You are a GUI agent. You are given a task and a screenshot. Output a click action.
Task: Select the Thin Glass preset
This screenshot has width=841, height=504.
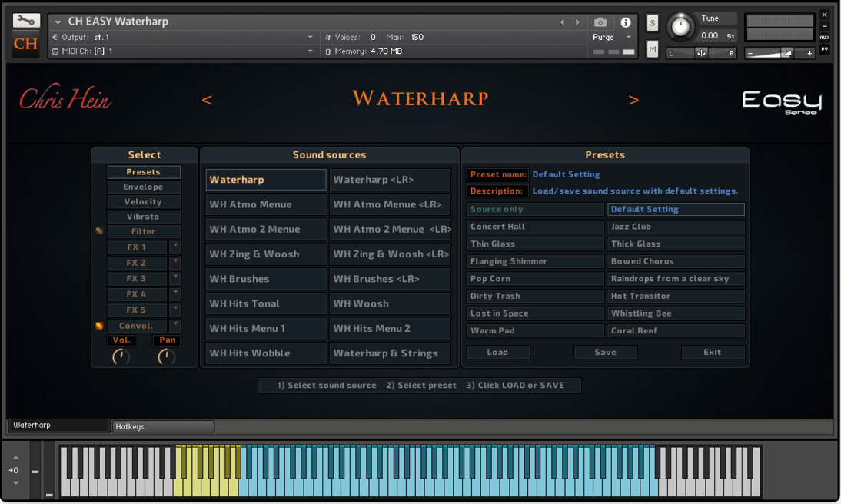click(535, 244)
